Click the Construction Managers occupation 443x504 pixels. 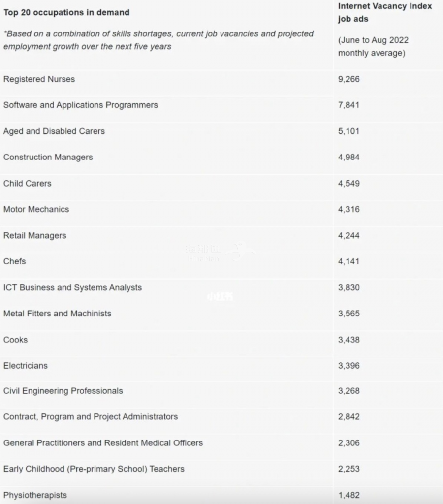tap(48, 157)
